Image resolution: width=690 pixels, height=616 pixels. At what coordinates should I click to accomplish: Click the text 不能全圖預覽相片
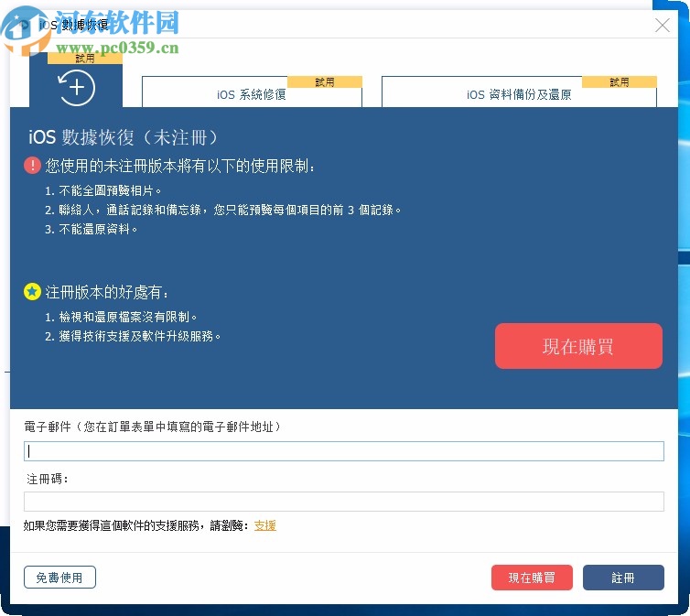coord(103,190)
